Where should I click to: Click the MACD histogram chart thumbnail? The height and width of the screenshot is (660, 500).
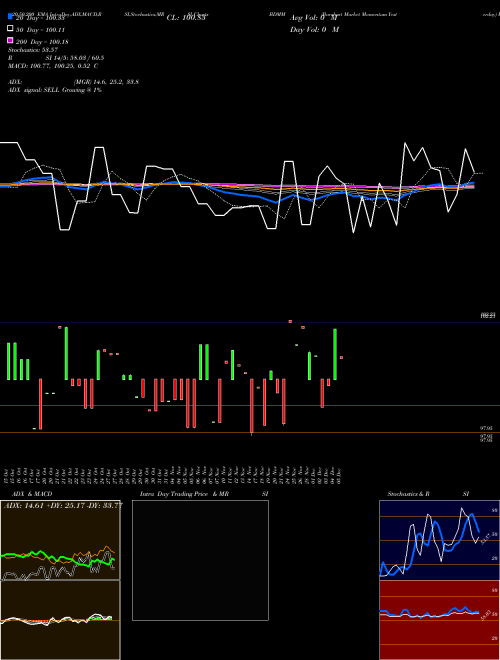tap(60, 620)
